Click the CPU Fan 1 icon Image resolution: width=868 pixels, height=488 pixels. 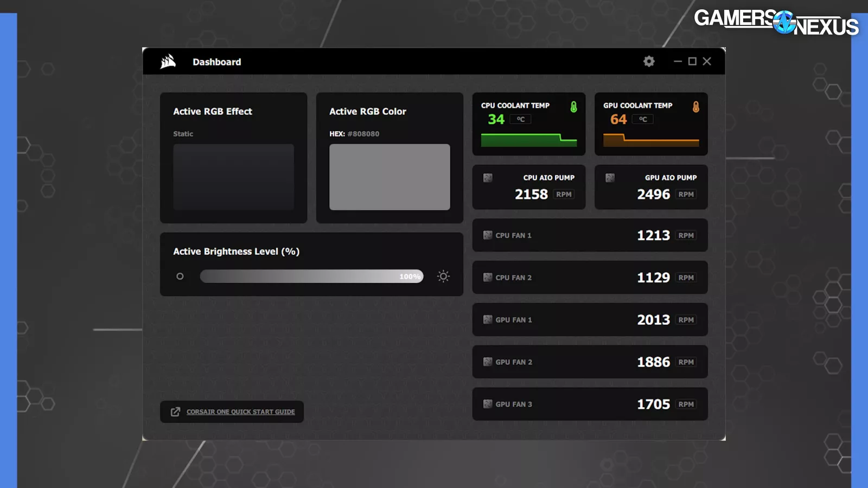(488, 235)
